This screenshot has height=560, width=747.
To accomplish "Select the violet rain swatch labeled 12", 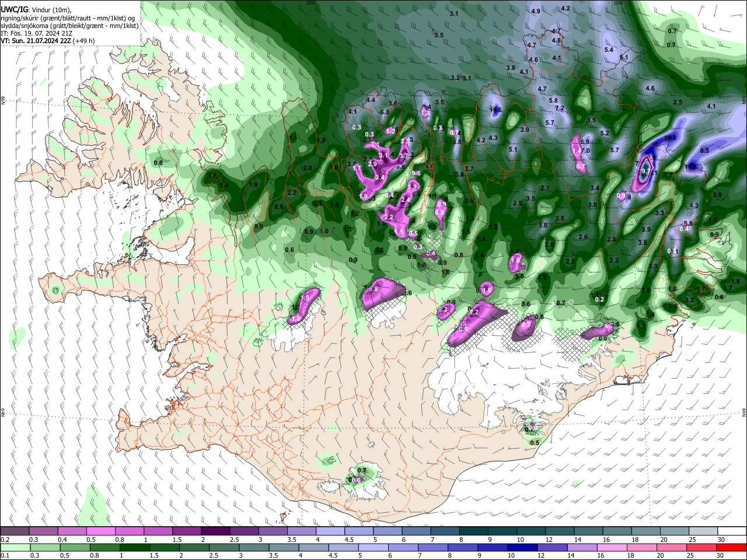I will [x=551, y=547].
